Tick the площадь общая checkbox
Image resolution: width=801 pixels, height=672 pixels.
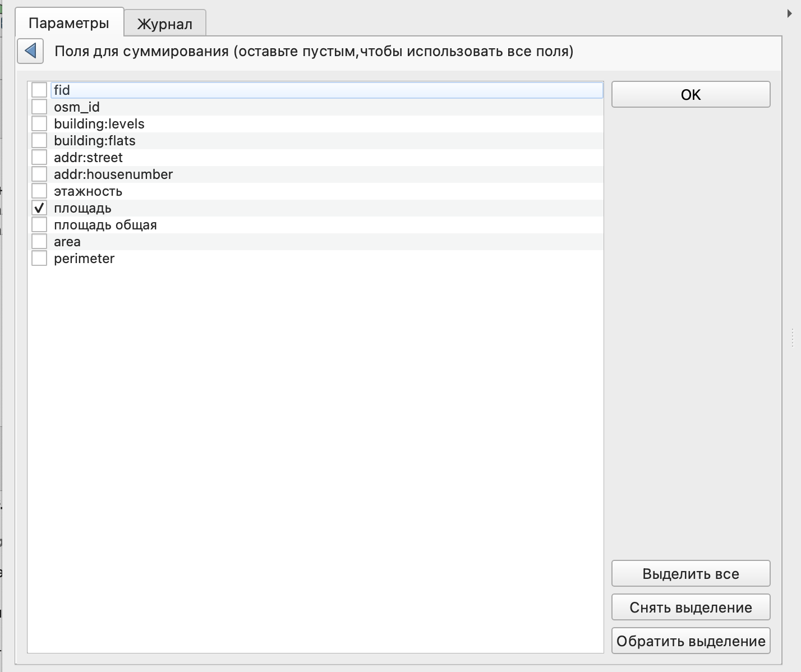tap(39, 225)
